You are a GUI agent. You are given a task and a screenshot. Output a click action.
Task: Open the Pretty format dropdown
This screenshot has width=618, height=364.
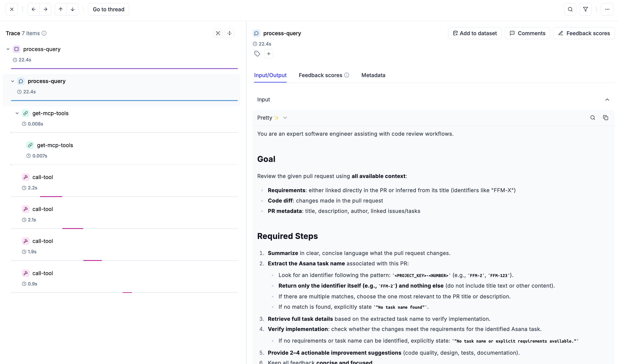272,118
